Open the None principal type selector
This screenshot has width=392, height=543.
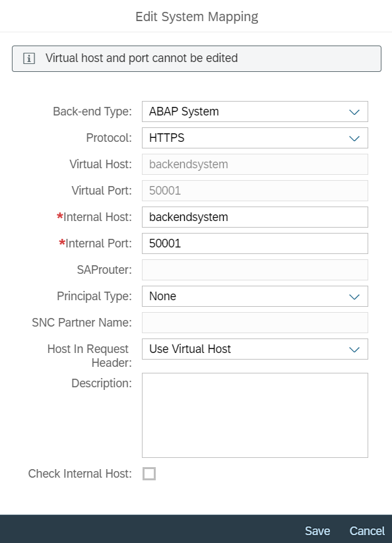[x=255, y=296]
